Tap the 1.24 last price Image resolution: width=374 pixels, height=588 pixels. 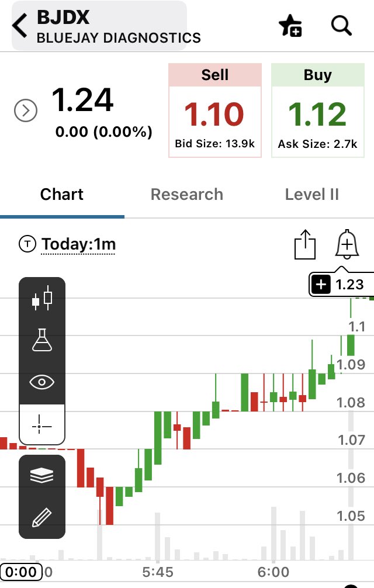pos(82,100)
